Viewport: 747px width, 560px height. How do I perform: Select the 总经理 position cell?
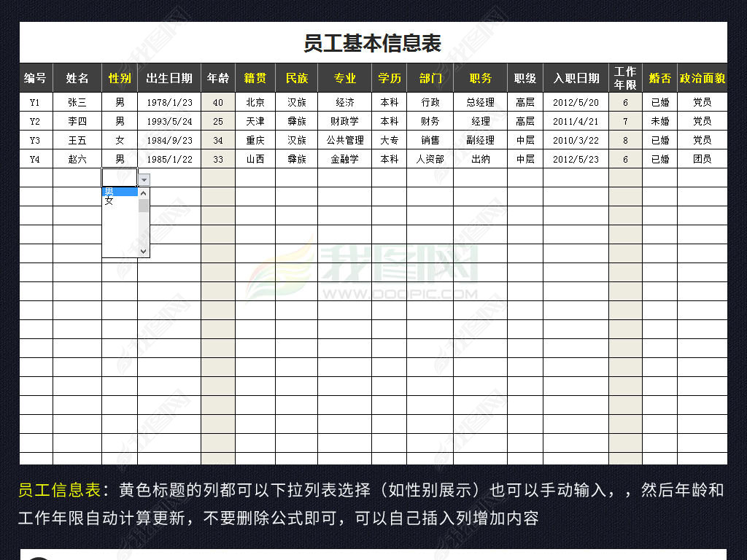pos(480,102)
